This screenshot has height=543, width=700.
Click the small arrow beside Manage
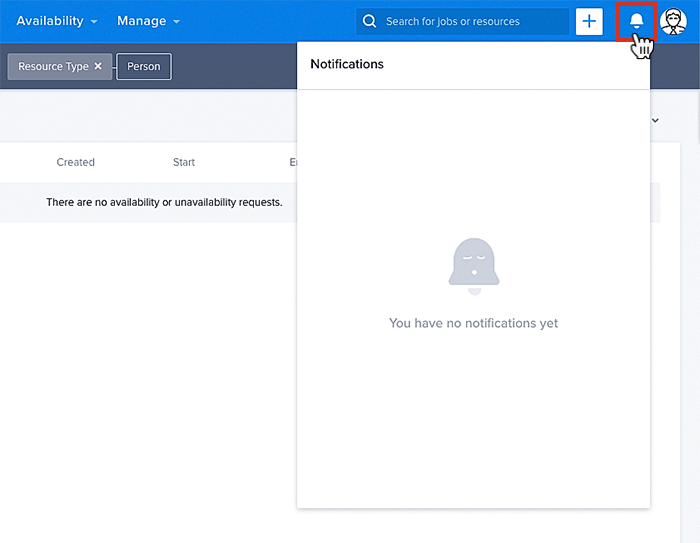[x=176, y=22]
